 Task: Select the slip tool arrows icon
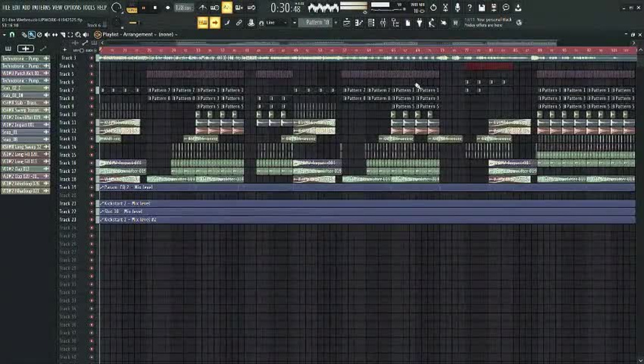tap(55, 35)
